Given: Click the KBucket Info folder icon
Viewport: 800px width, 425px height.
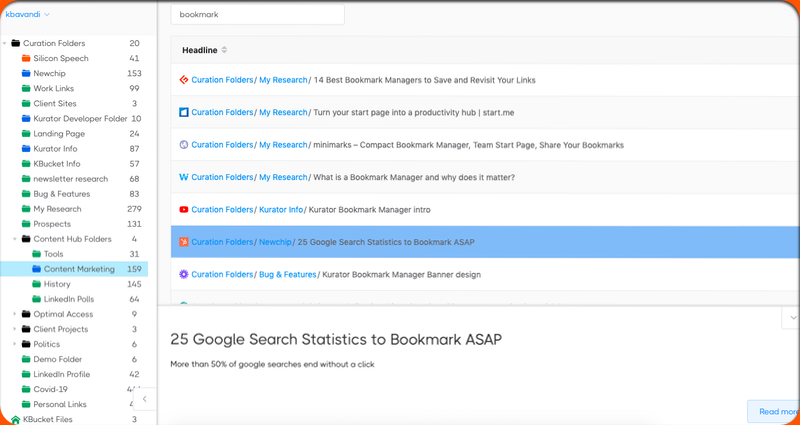Looking at the screenshot, I should tap(26, 164).
